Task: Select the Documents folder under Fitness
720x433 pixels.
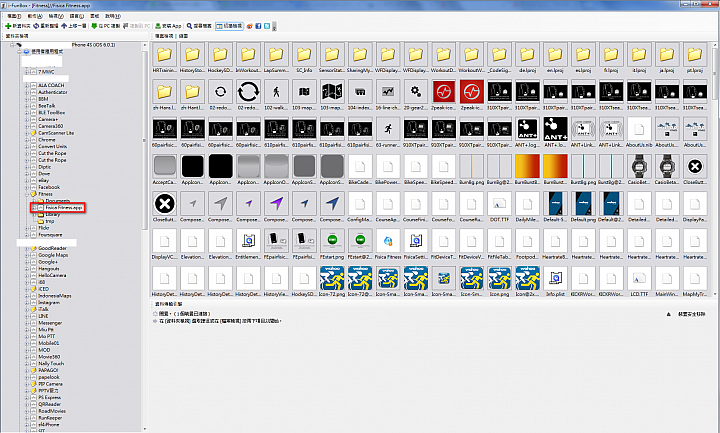Action: point(57,201)
